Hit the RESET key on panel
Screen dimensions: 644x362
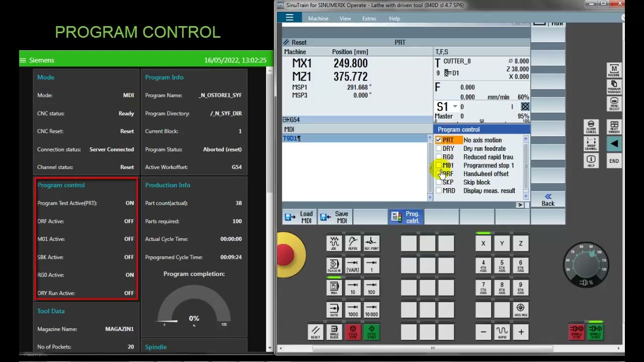[x=315, y=332]
